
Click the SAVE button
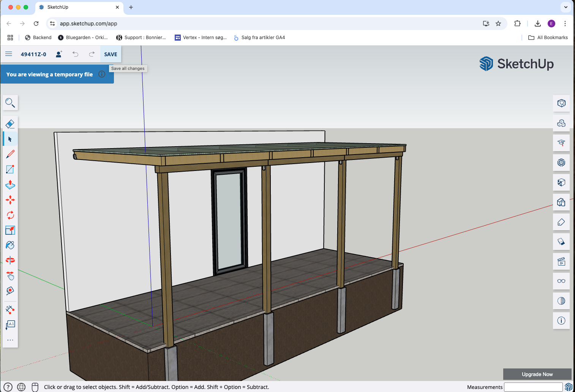coord(111,54)
